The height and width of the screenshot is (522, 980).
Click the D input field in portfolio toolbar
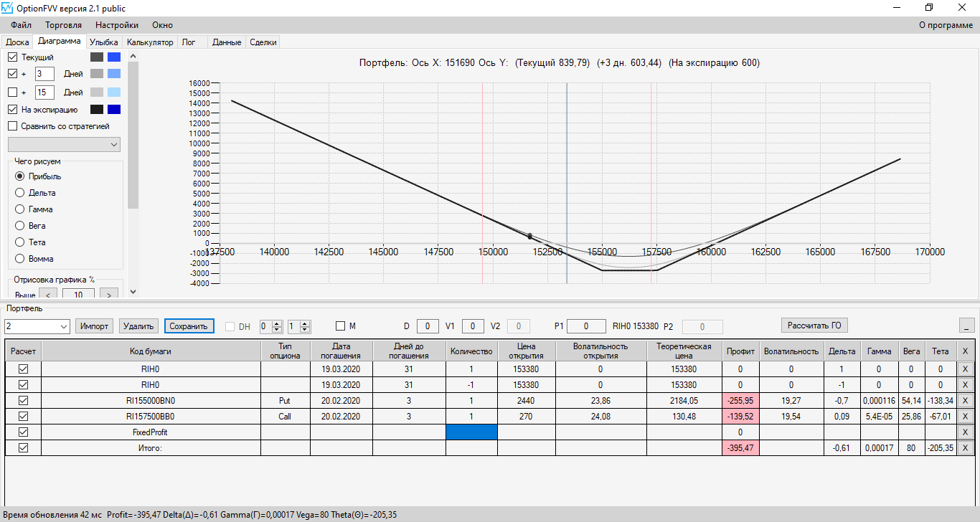click(428, 326)
